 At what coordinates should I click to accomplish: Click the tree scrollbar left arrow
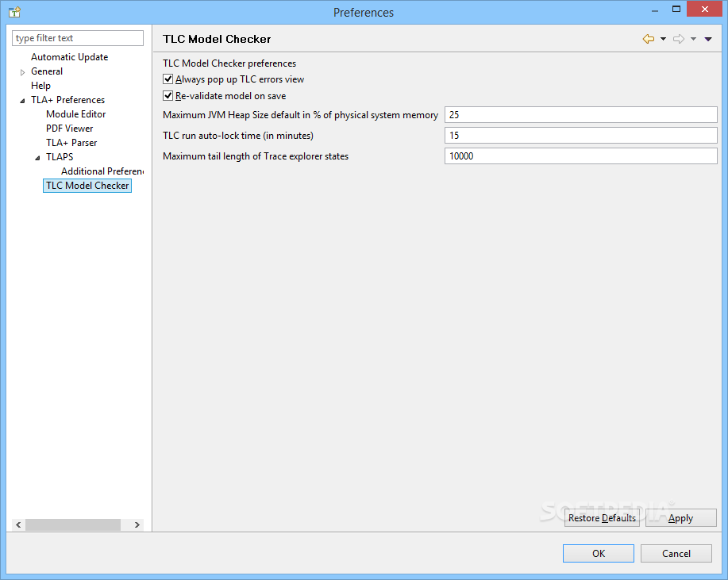pyautogui.click(x=18, y=524)
